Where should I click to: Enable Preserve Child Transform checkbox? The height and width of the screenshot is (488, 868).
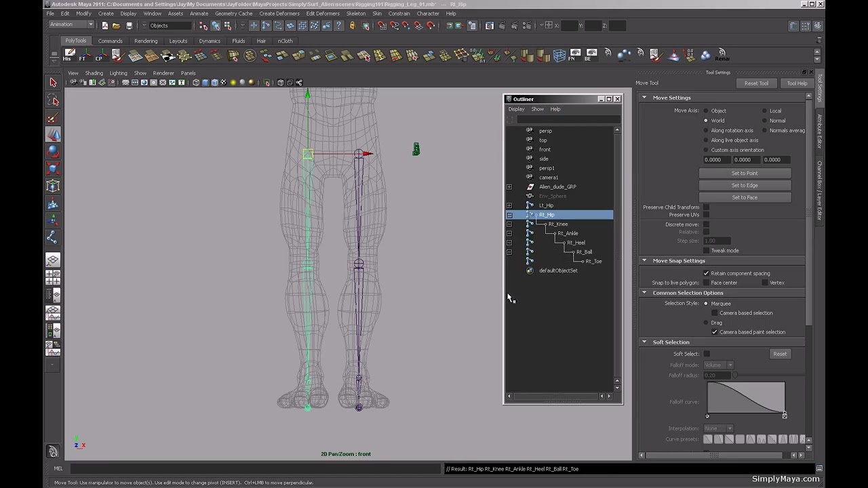coord(706,207)
